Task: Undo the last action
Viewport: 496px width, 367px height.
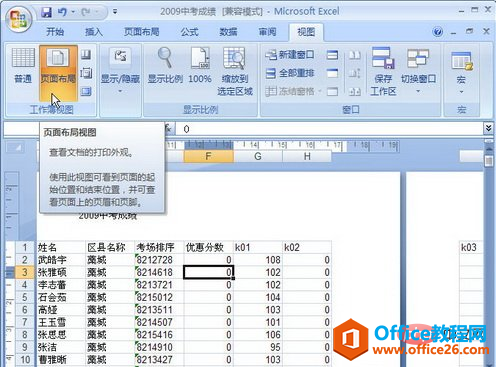Action: click(62, 12)
